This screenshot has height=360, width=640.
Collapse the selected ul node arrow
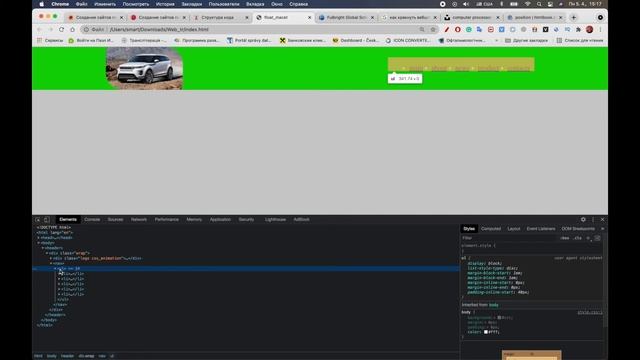56,269
